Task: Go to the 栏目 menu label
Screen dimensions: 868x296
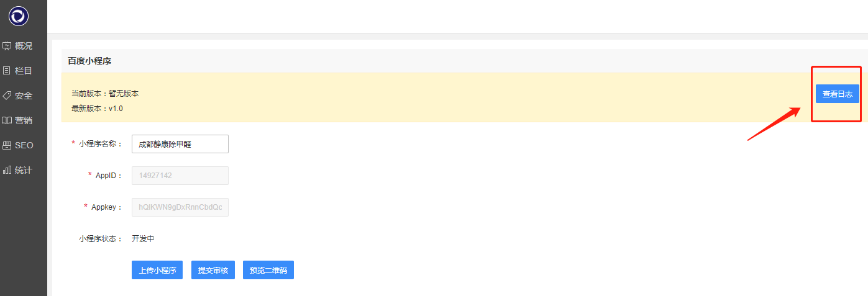Action: coord(24,71)
